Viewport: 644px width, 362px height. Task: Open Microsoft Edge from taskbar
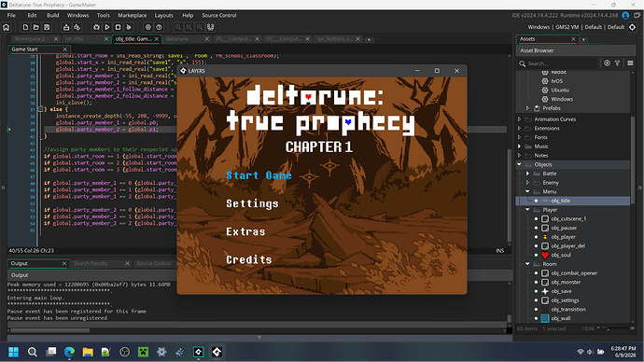(x=69, y=352)
